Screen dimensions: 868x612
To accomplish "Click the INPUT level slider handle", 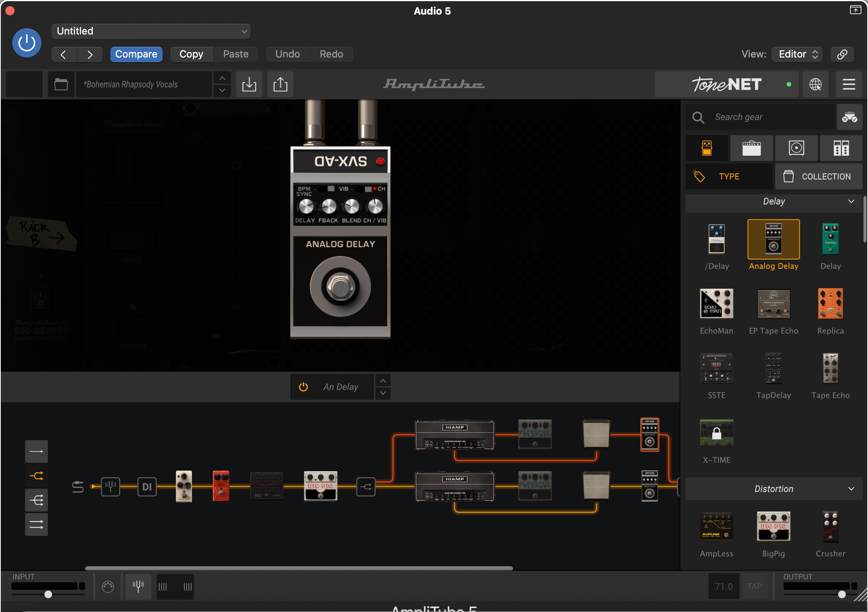I will (48, 594).
